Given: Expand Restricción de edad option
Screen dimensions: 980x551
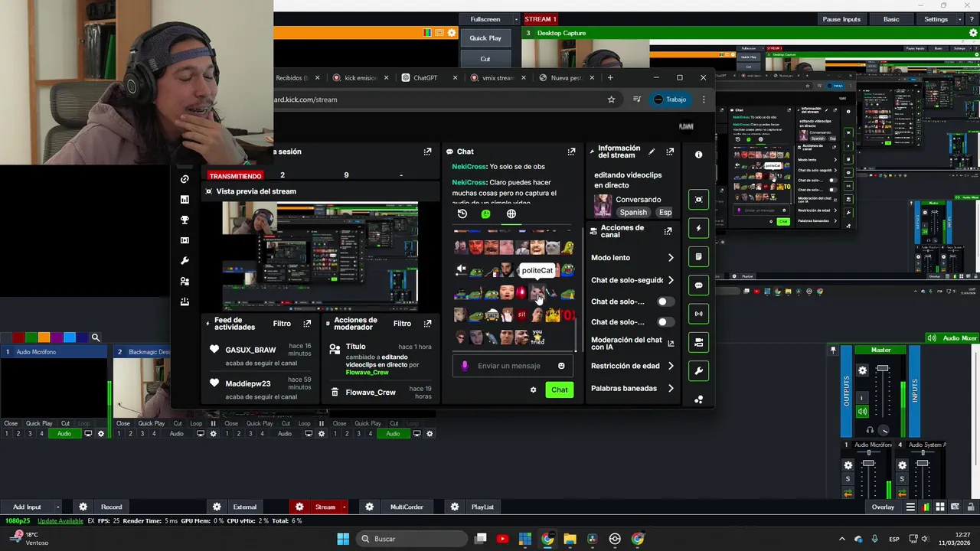Looking at the screenshot, I should tap(671, 366).
